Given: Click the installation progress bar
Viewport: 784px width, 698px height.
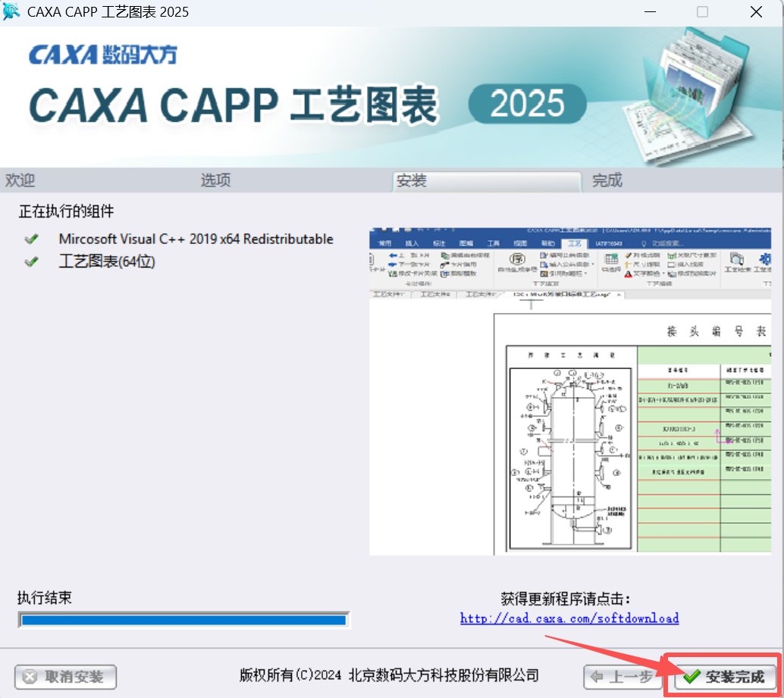Looking at the screenshot, I should [x=183, y=619].
